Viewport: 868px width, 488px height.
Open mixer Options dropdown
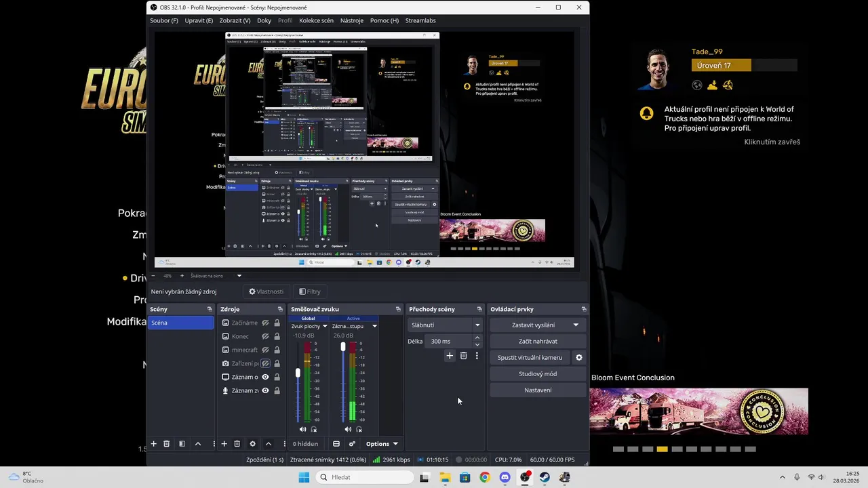point(382,444)
